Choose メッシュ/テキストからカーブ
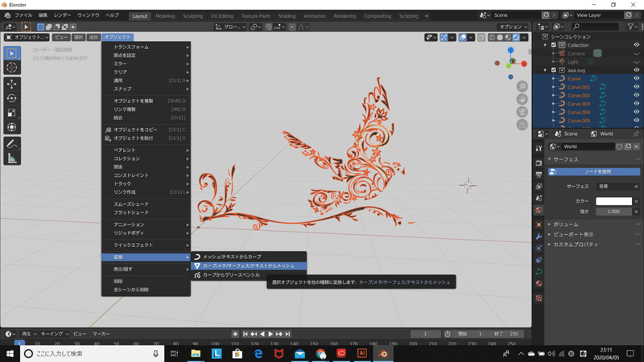The width and height of the screenshot is (644, 362). pos(249,257)
